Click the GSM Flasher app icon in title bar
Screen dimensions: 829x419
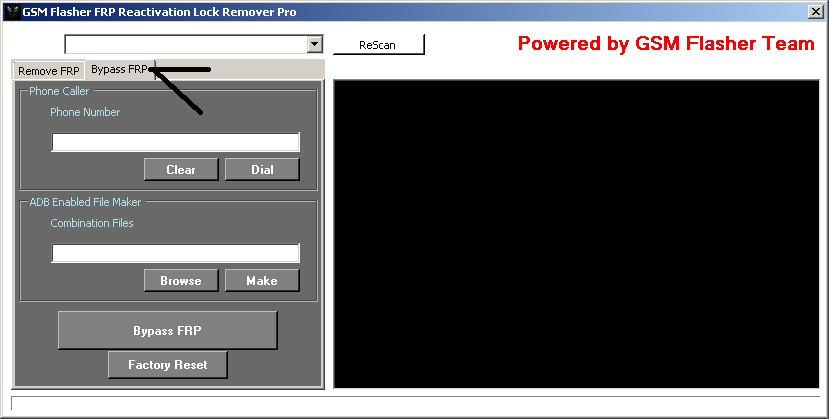[12, 12]
